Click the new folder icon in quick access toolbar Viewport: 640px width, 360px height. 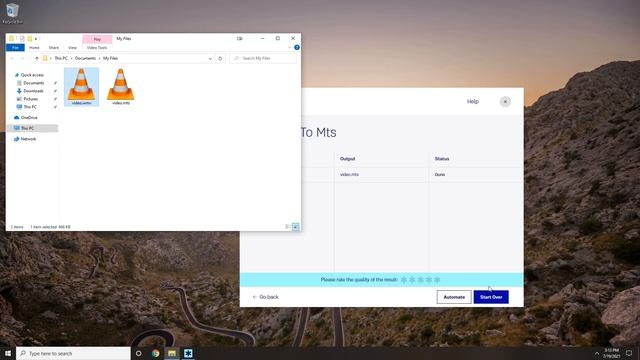[x=30, y=38]
